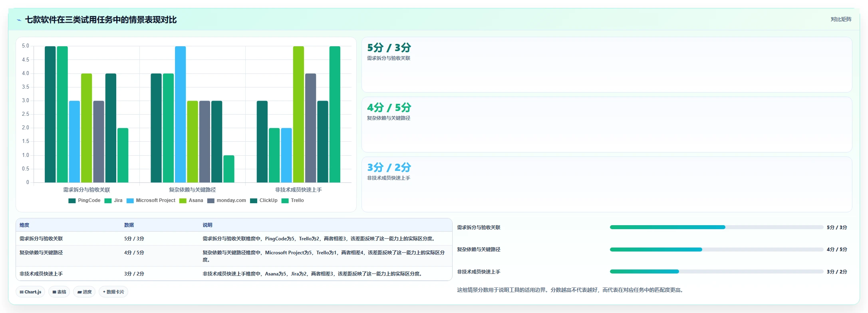Click the 复杂依赖与关键路径 progress bar

coord(717,250)
